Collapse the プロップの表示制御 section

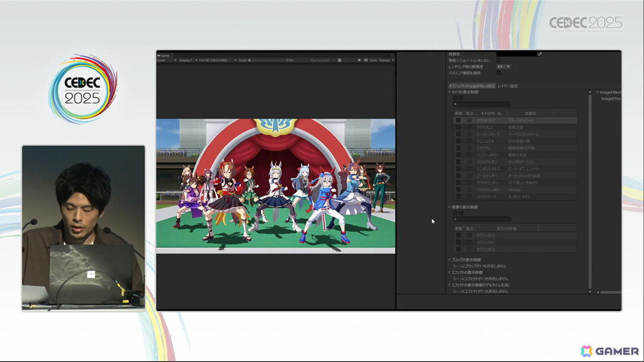[450, 260]
